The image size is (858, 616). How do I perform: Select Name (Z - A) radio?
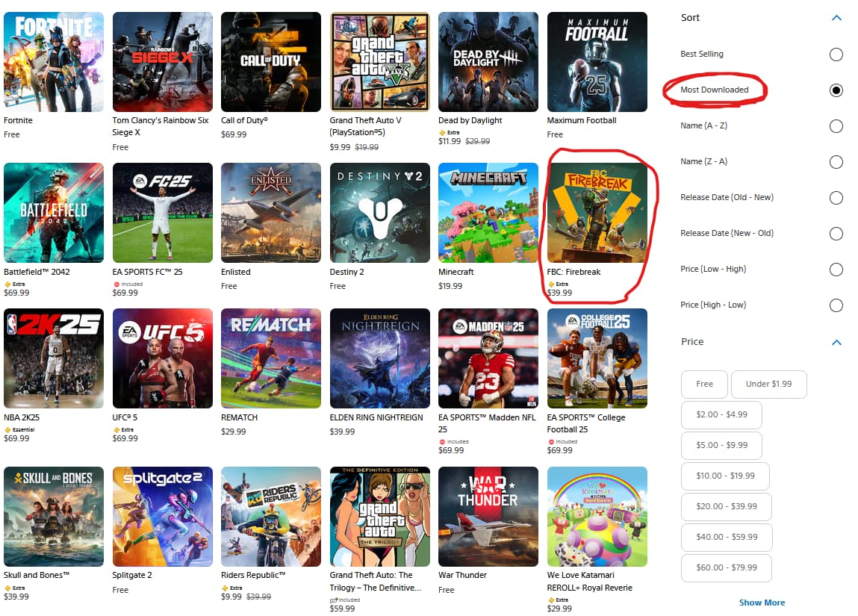point(836,162)
